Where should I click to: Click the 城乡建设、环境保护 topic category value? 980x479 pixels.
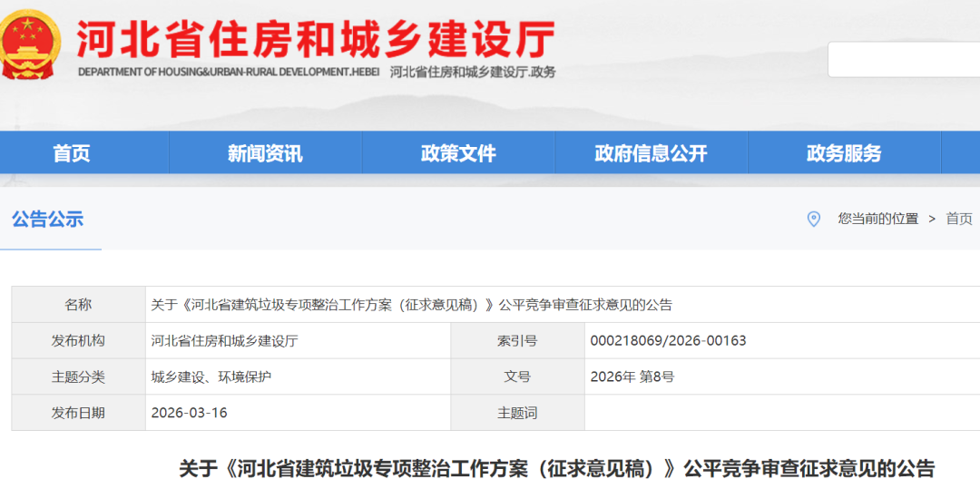coord(211,376)
